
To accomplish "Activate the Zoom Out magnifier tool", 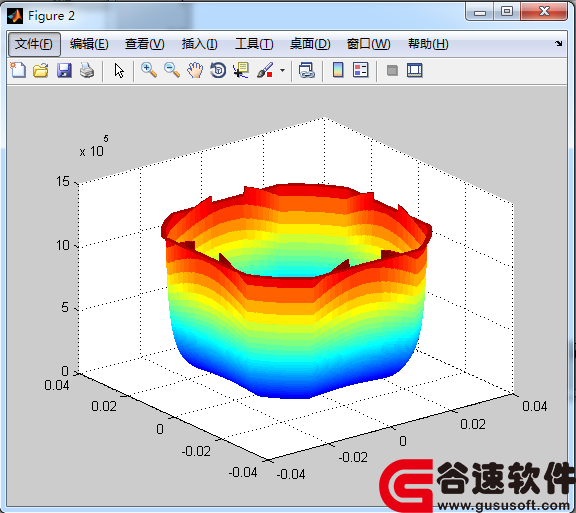I will [x=172, y=70].
